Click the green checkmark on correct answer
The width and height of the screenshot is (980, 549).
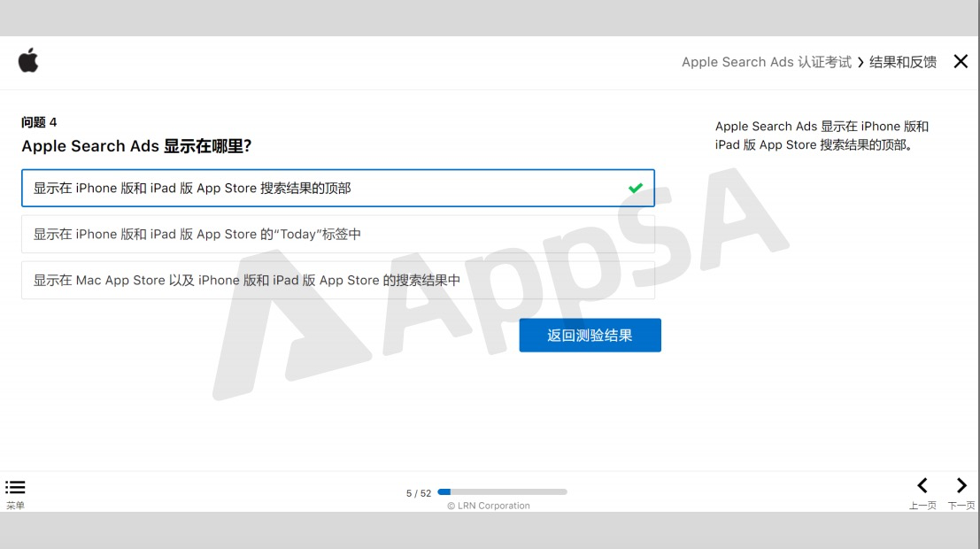click(x=636, y=189)
